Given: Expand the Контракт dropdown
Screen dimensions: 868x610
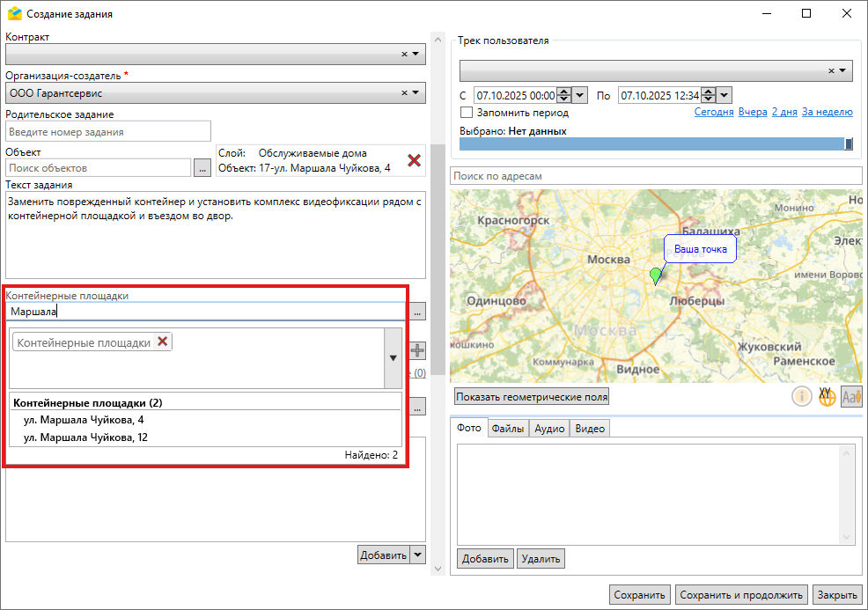Looking at the screenshot, I should (416, 54).
